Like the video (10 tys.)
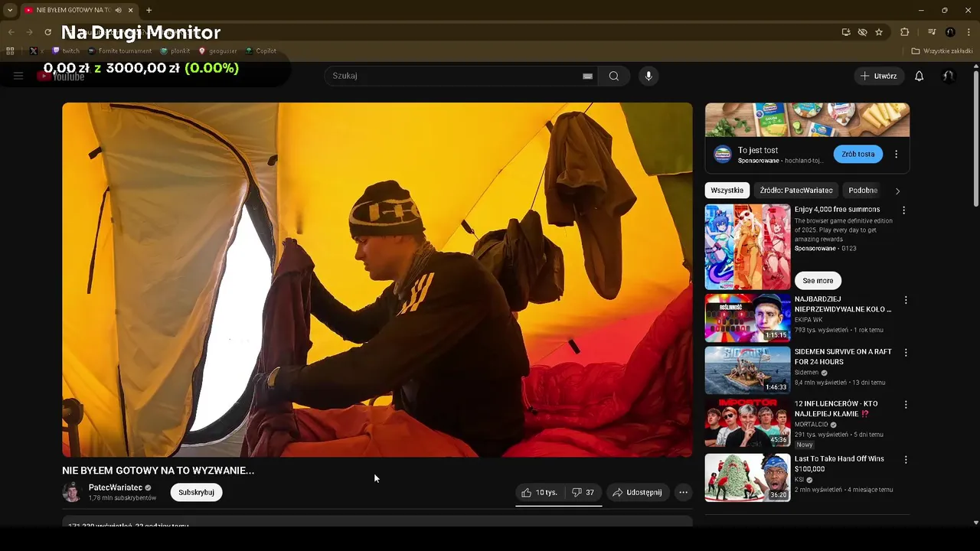The image size is (980, 551). 540,492
